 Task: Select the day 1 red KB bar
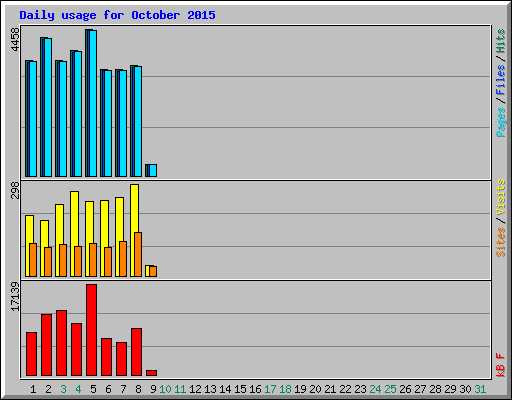point(32,354)
